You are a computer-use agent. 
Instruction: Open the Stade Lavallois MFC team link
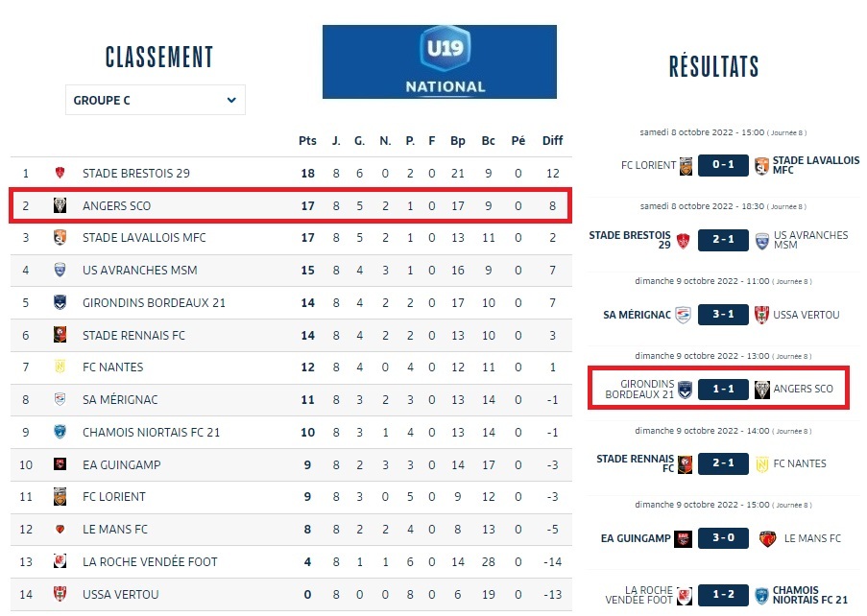(144, 238)
